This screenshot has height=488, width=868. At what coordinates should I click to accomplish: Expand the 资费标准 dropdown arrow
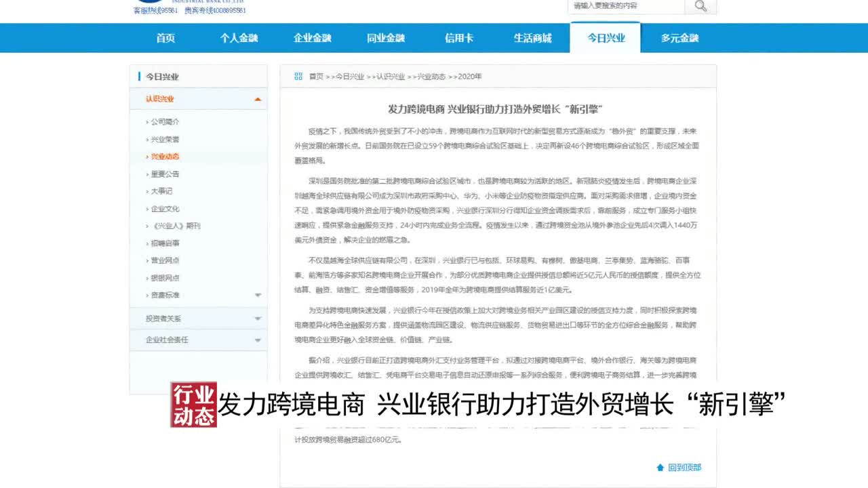[x=258, y=296]
